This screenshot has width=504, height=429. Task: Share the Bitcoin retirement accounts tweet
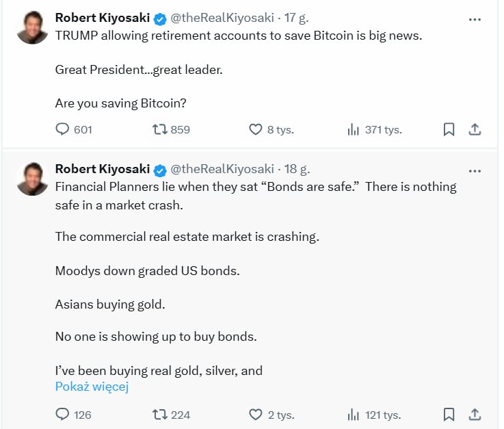(475, 129)
